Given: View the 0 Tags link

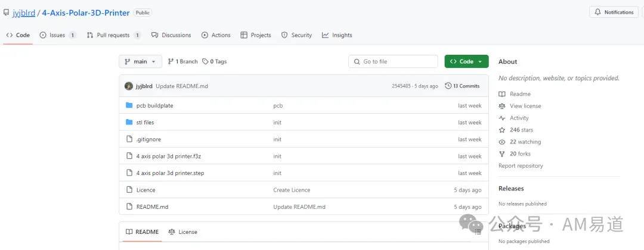Looking at the screenshot, I should coord(215,61).
